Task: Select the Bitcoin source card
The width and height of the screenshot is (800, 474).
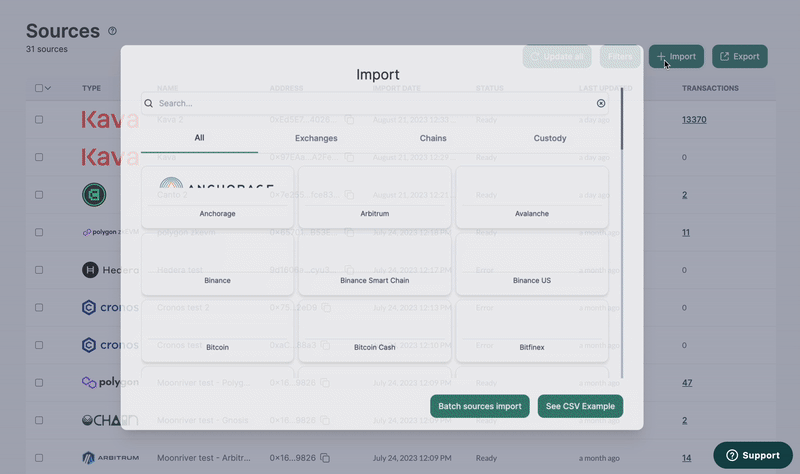Action: click(x=217, y=331)
